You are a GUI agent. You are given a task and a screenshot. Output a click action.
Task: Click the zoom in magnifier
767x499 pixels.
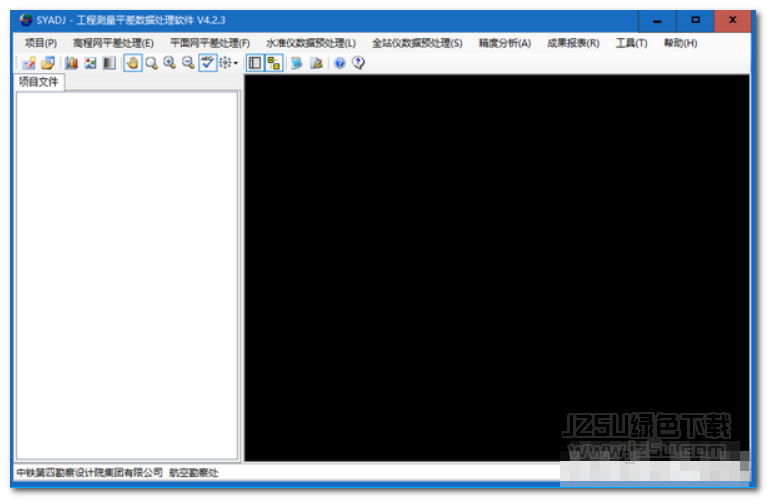point(170,63)
